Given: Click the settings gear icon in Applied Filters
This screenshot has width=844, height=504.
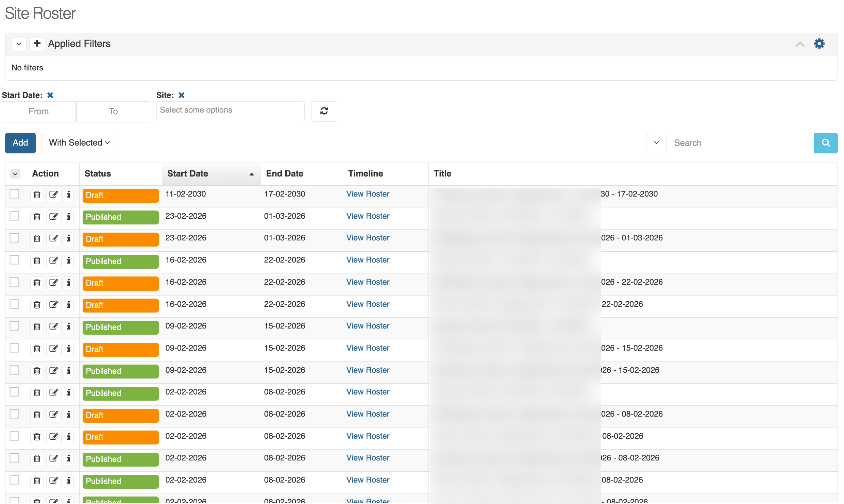Looking at the screenshot, I should coord(819,44).
